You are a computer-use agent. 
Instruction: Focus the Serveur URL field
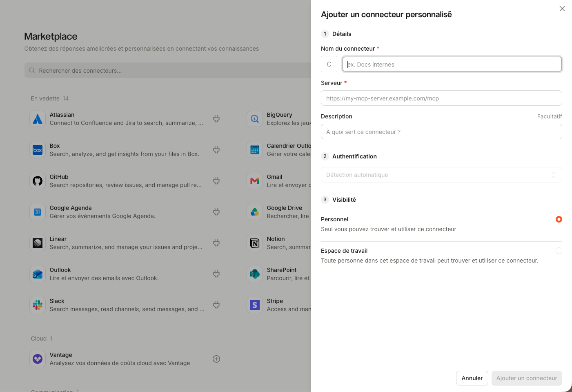pos(441,98)
